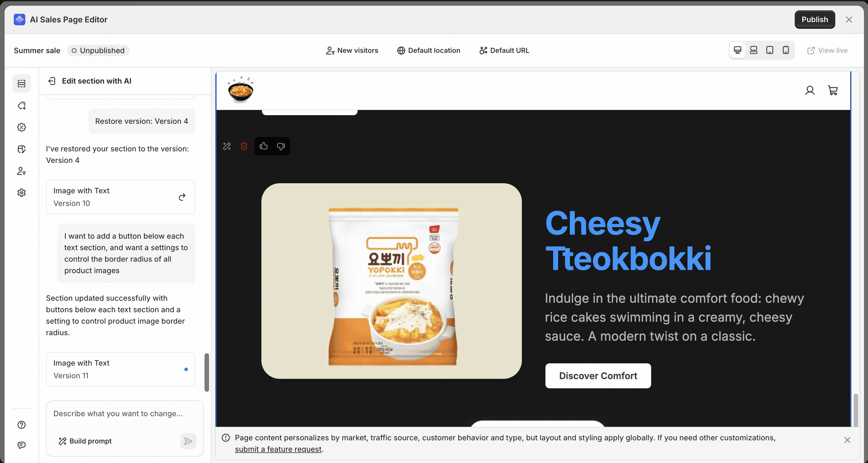868x463 pixels.
Task: Click magic wand edit icon above section
Action: point(227,146)
